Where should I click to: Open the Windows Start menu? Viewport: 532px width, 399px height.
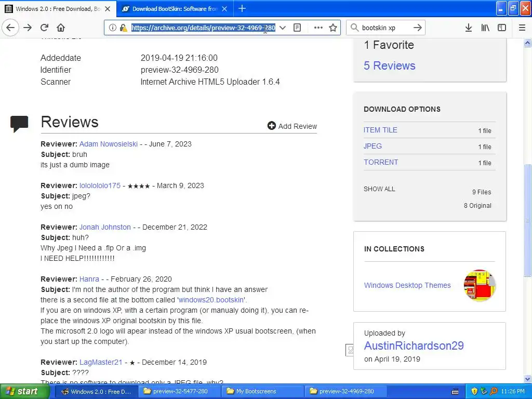click(x=25, y=391)
